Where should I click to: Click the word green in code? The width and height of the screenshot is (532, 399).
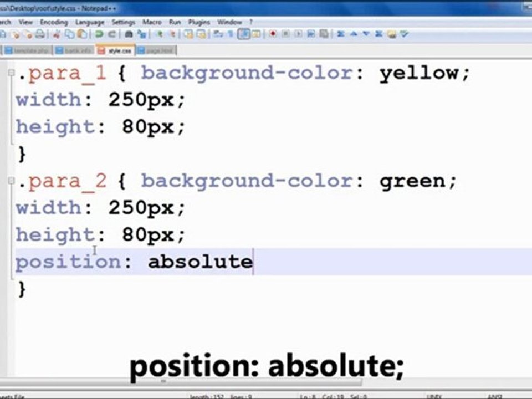413,181
